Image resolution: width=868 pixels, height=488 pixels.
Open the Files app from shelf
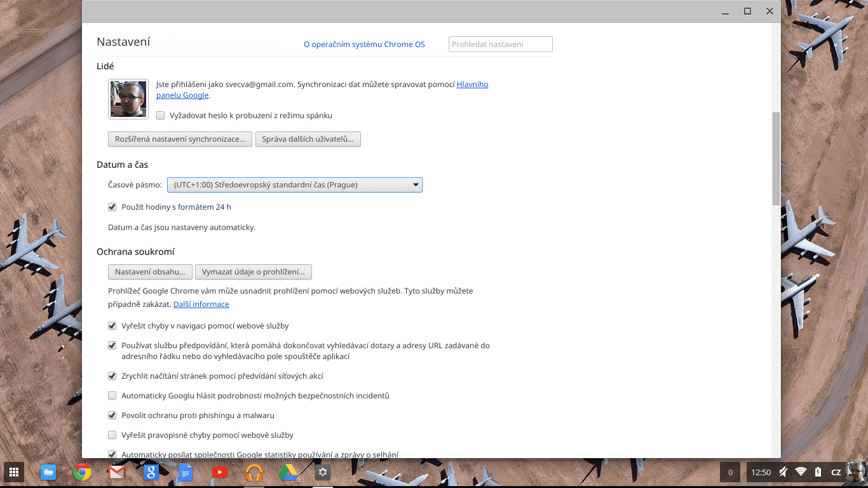click(x=48, y=472)
